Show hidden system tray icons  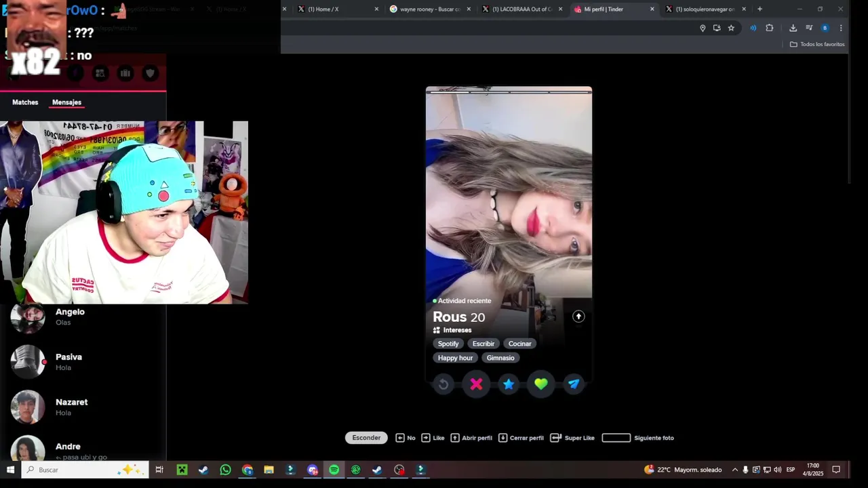point(734,470)
